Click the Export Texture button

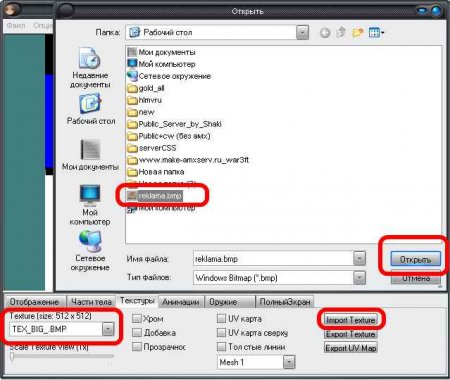pos(351,334)
